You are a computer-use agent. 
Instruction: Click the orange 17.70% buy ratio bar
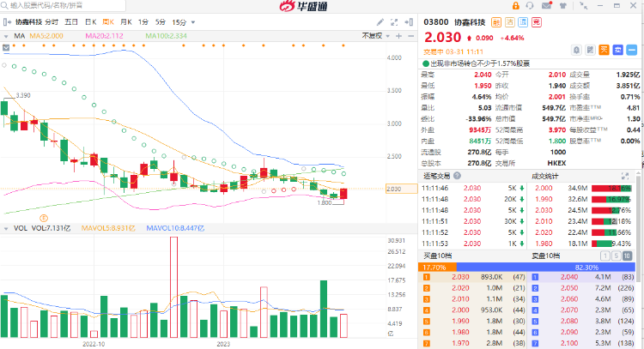[x=437, y=268]
